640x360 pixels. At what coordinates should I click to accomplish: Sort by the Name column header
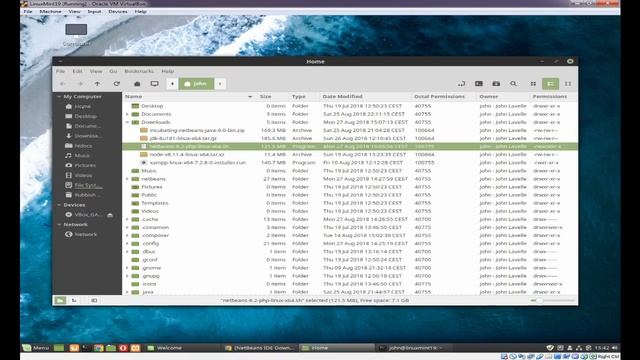click(x=189, y=96)
